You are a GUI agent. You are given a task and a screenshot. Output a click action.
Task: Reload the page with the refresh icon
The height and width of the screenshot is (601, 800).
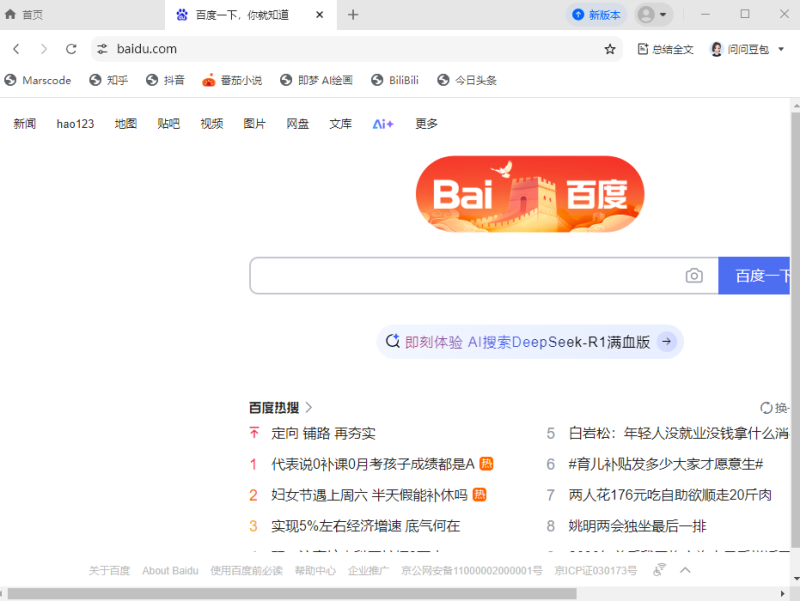coord(70,48)
